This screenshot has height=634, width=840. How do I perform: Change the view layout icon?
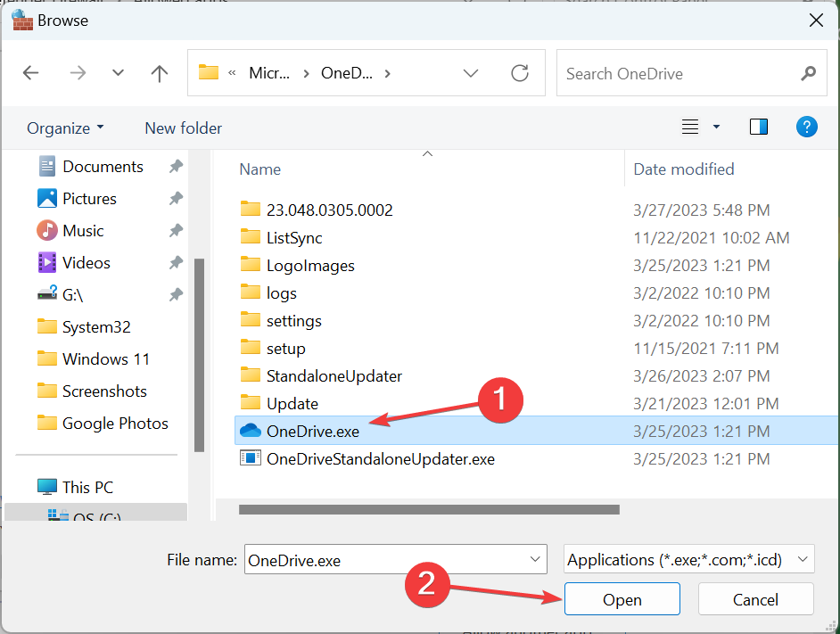coord(690,127)
